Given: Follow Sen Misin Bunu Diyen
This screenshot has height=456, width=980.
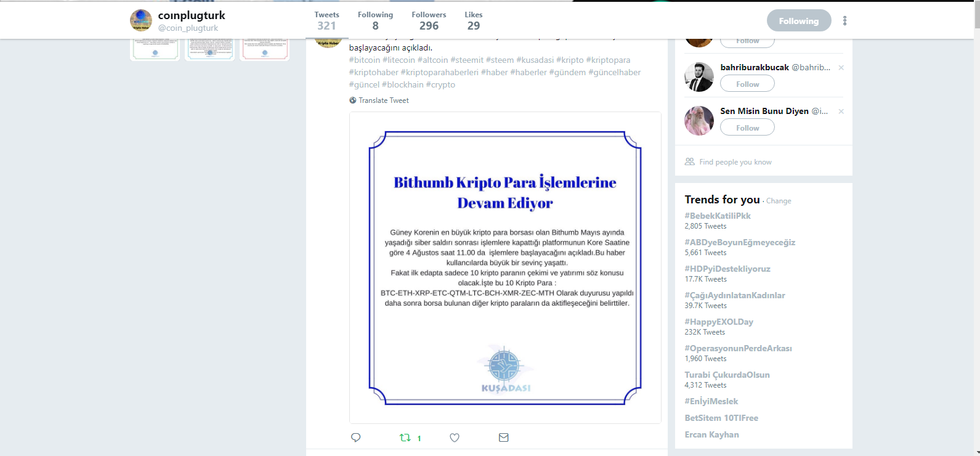Looking at the screenshot, I should [747, 128].
